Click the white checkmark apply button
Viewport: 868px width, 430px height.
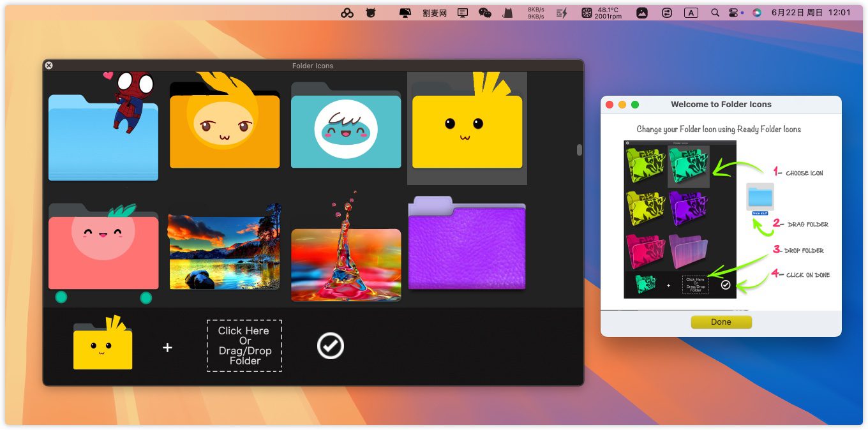click(330, 346)
